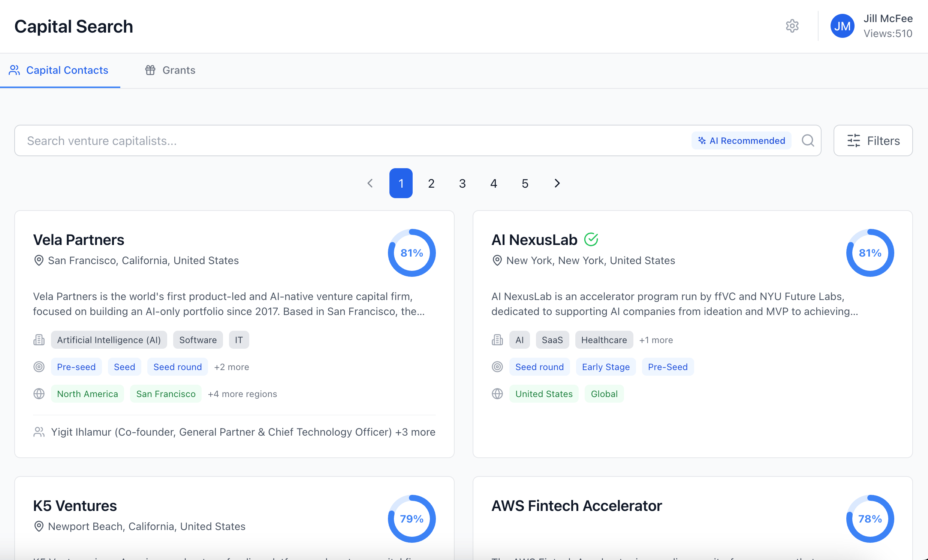
Task: Click the Early Stage tag
Action: pyautogui.click(x=606, y=367)
